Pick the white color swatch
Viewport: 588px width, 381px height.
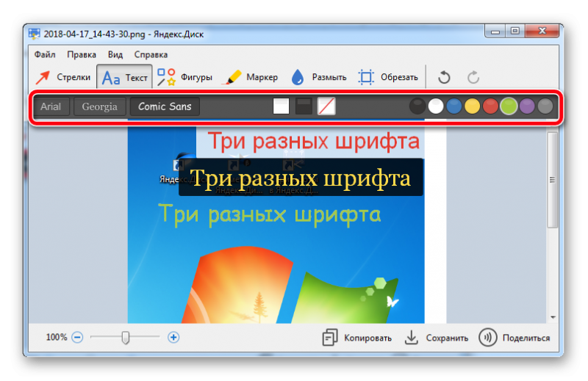[x=435, y=106]
